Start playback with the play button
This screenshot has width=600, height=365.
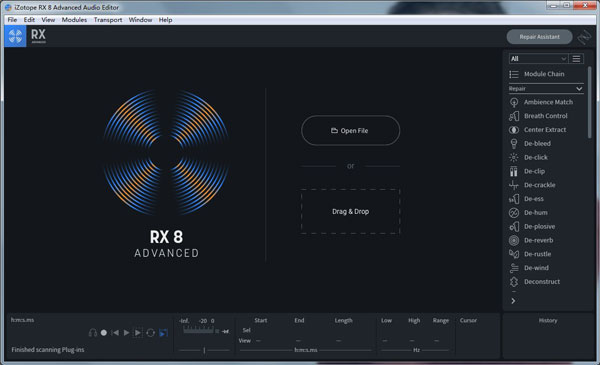coord(126,333)
